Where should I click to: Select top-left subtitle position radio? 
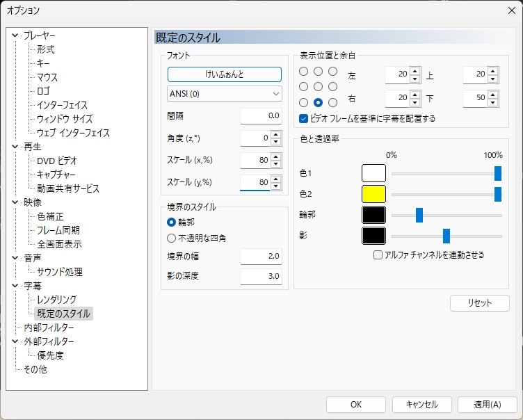303,71
